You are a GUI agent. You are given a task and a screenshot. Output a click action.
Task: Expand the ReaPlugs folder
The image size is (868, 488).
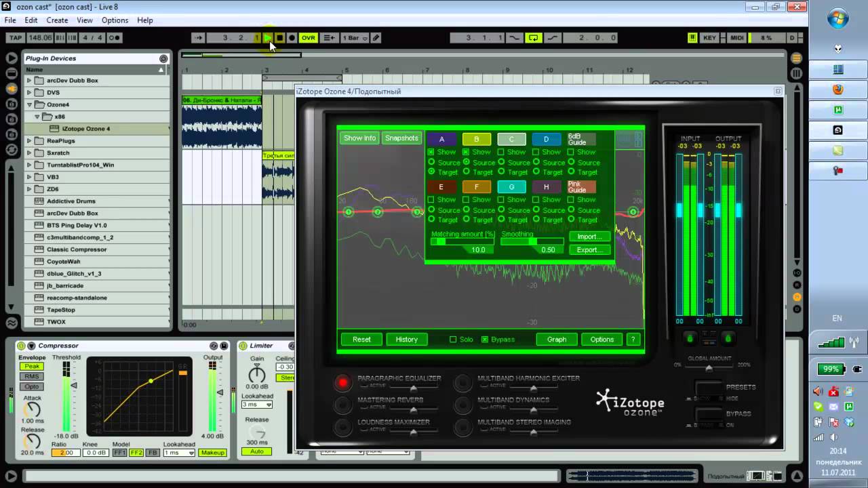tap(29, 141)
